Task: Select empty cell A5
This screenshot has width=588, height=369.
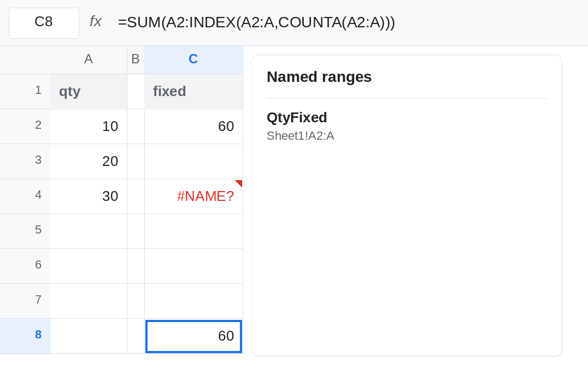Action: coord(89,231)
